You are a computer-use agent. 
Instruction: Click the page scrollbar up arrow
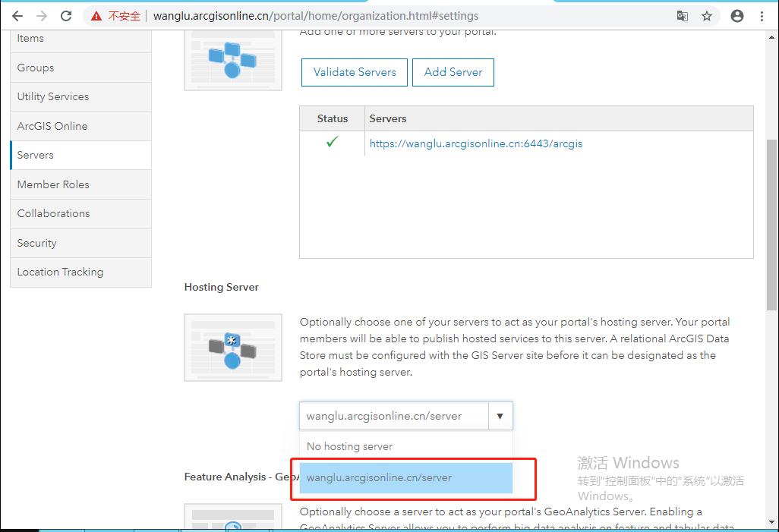[x=771, y=37]
